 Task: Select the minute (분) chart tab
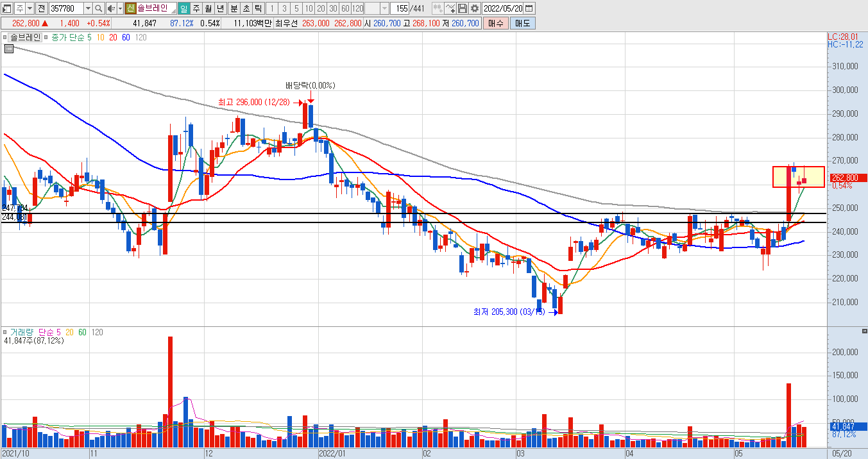(x=233, y=8)
